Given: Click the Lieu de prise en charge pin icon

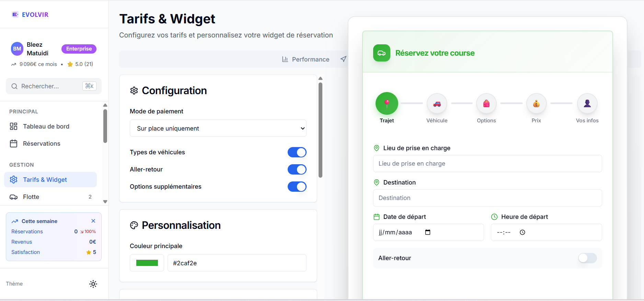Looking at the screenshot, I should pos(377,148).
